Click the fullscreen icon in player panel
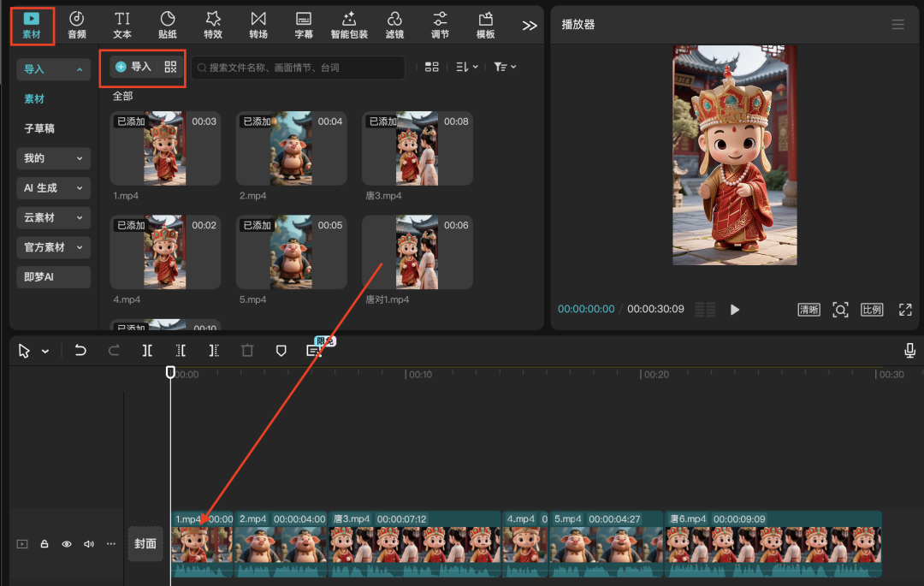924x586 pixels. 904,310
